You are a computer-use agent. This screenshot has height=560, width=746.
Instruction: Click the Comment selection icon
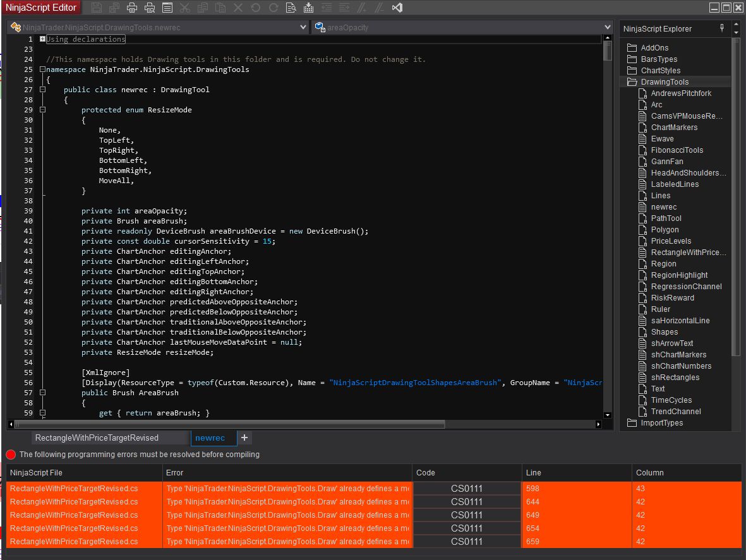click(361, 8)
